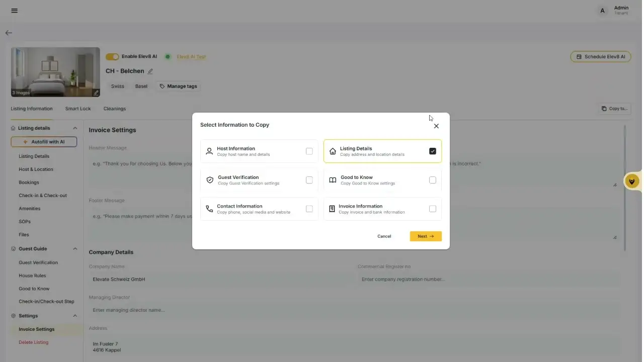Click the Copy to... button
Viewport: 644px width, 362px height.
point(614,109)
